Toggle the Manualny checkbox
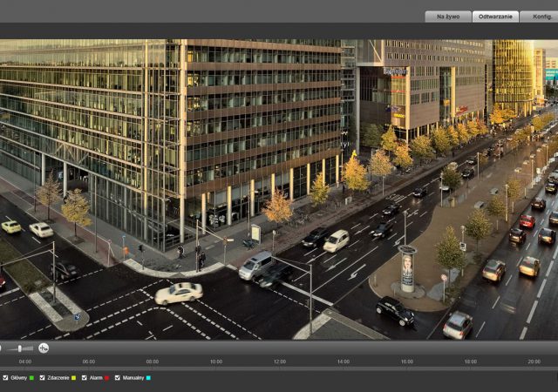This screenshot has height=392, width=558. coord(118,378)
